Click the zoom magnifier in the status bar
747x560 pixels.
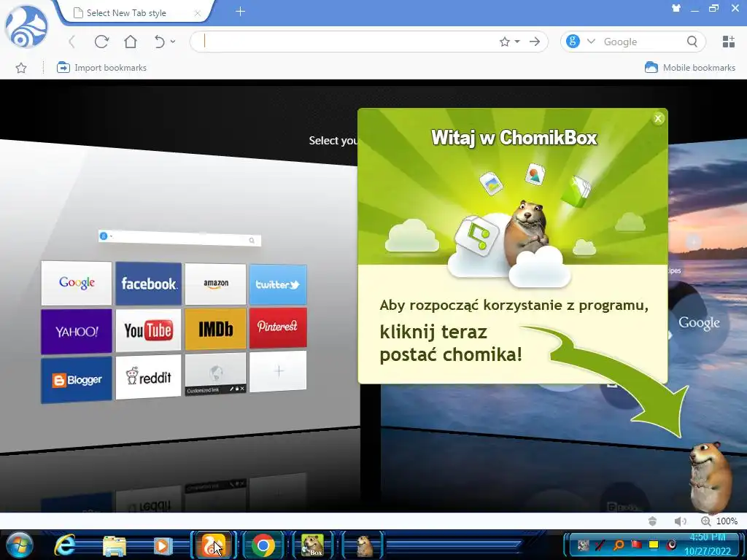coord(705,521)
